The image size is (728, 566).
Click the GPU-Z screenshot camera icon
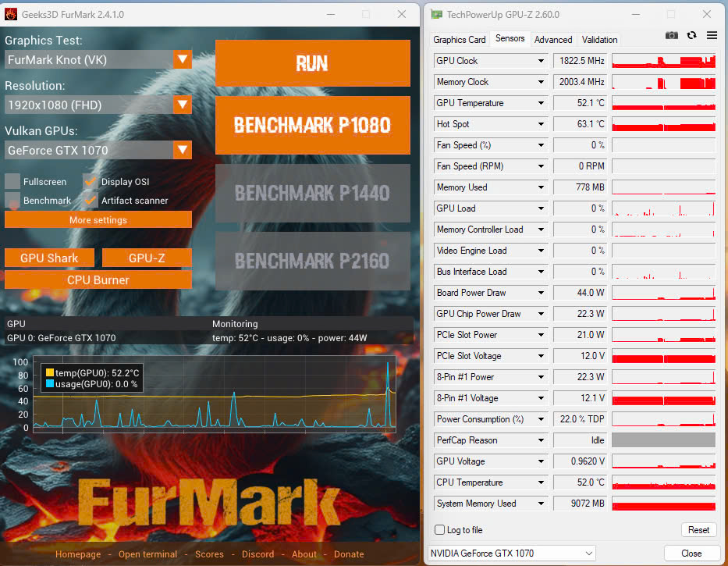click(671, 36)
